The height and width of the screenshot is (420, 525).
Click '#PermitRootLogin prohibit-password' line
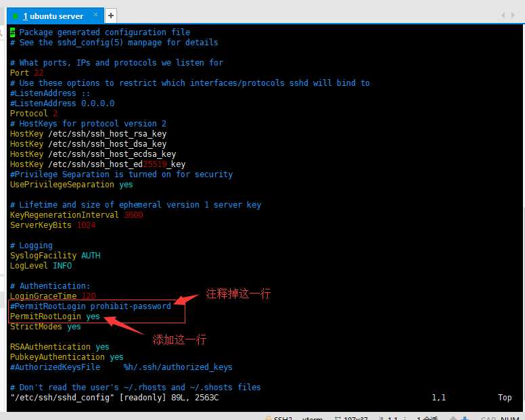point(91,306)
